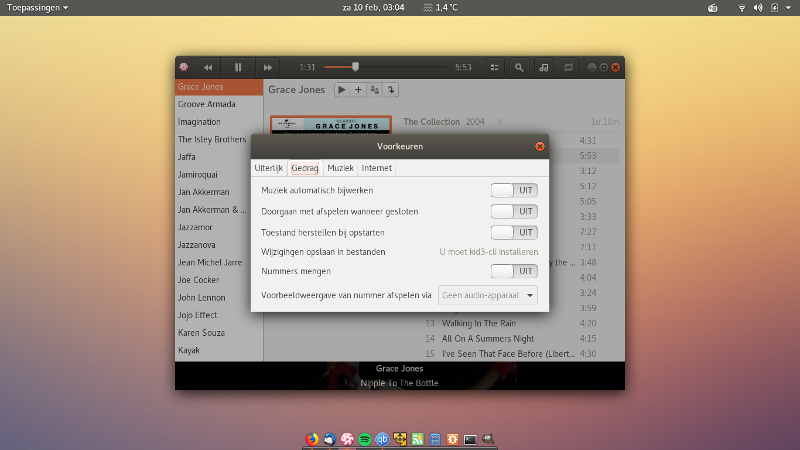This screenshot has height=450, width=800.
Task: Skip to the next track
Action: pyautogui.click(x=268, y=67)
